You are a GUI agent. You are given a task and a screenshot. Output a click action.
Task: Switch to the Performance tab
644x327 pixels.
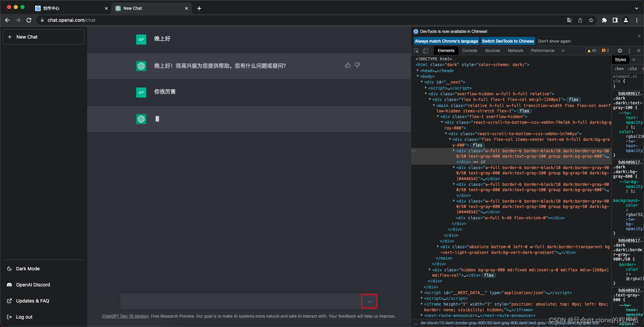point(542,51)
